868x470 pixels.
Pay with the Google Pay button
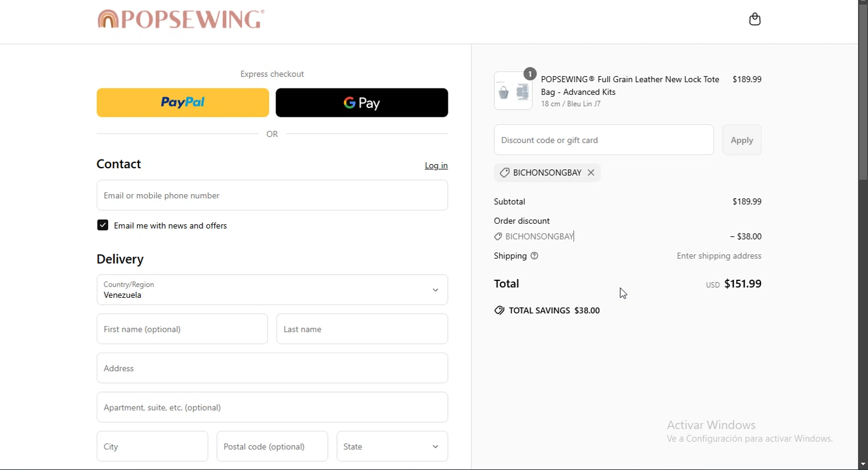[362, 103]
